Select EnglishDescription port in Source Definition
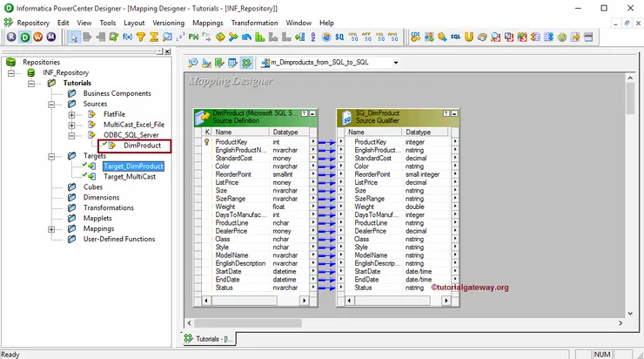The image size is (644, 359). (x=241, y=263)
